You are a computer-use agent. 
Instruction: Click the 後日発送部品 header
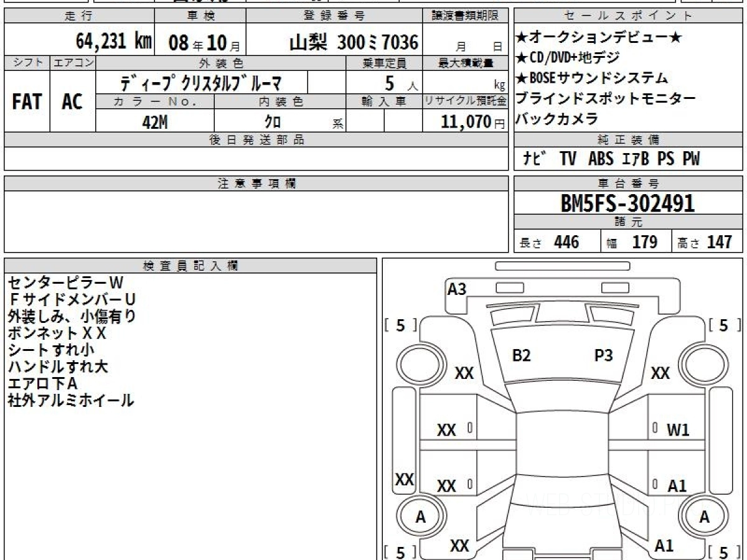[256, 139]
